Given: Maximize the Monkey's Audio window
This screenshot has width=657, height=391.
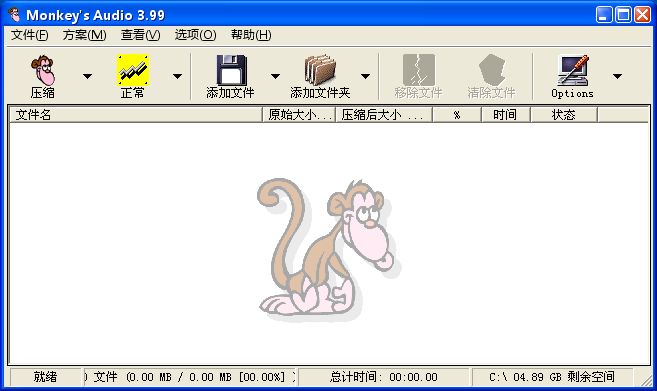Looking at the screenshot, I should tap(623, 15).
